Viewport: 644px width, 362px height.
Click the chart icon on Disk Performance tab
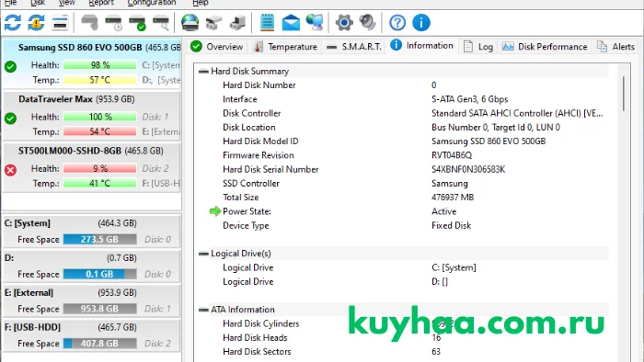508,46
